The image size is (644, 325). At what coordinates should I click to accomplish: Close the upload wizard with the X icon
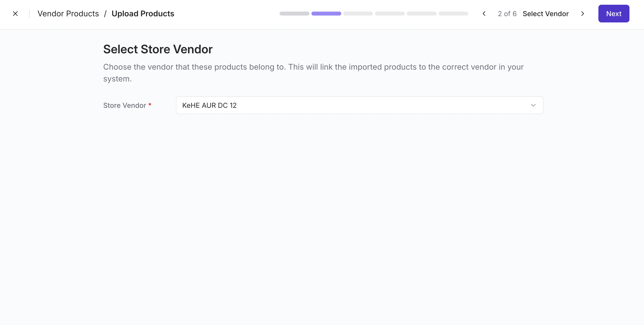pyautogui.click(x=15, y=14)
